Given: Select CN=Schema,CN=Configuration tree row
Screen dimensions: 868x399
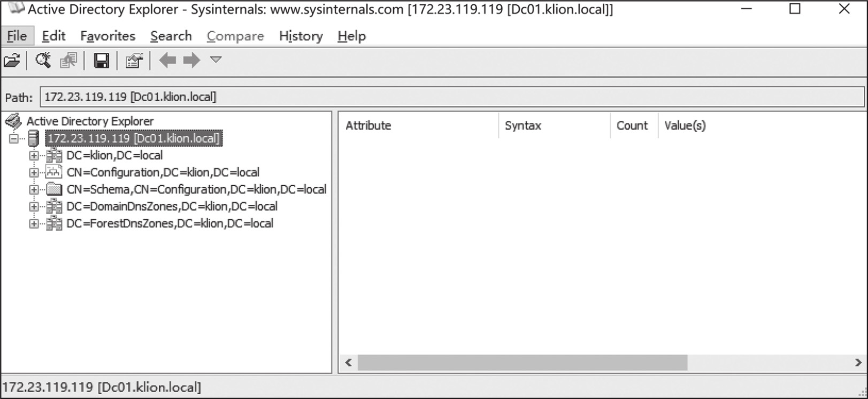Looking at the screenshot, I should [x=196, y=189].
